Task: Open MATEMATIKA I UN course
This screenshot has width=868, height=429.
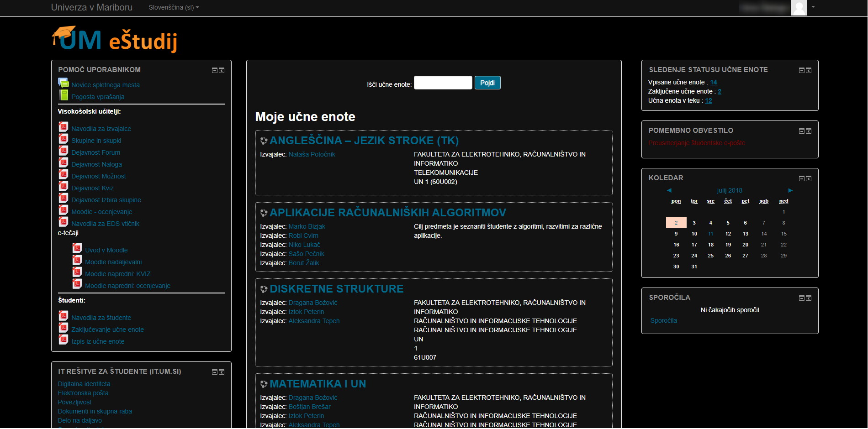Action: (x=318, y=384)
